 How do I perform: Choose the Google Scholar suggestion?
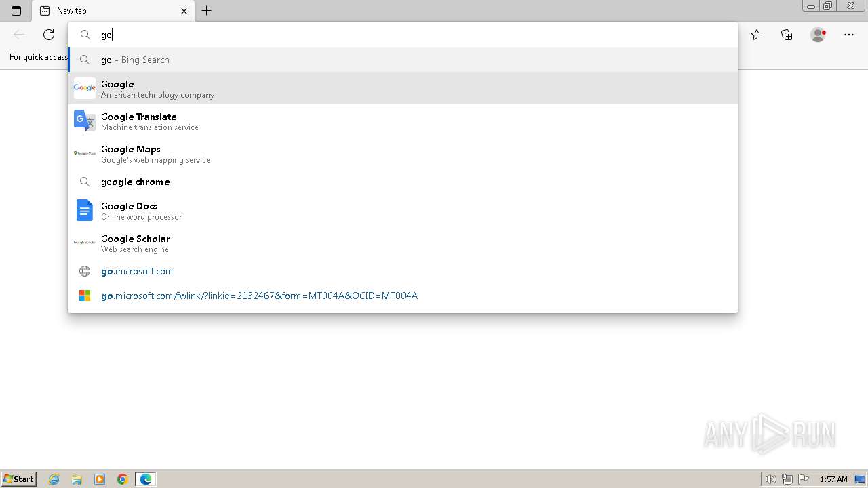pos(403,243)
